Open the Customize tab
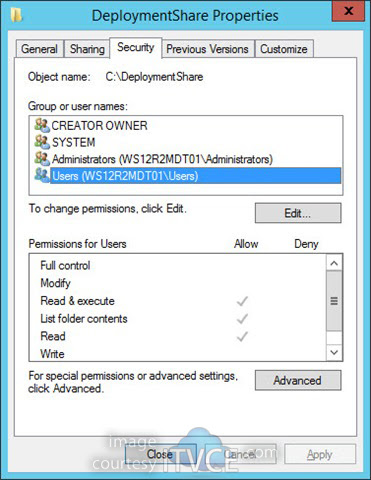This screenshot has width=371, height=480. (x=284, y=49)
